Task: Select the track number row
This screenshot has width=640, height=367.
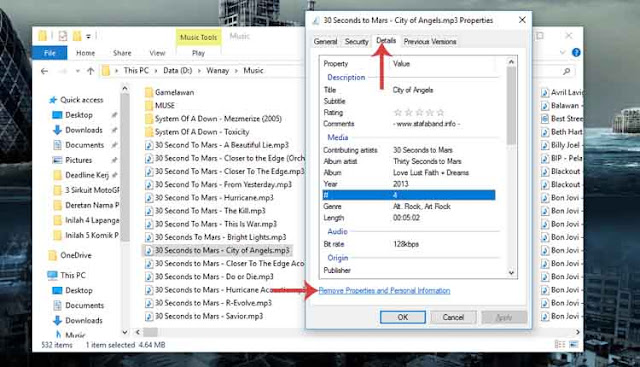Action: point(409,195)
